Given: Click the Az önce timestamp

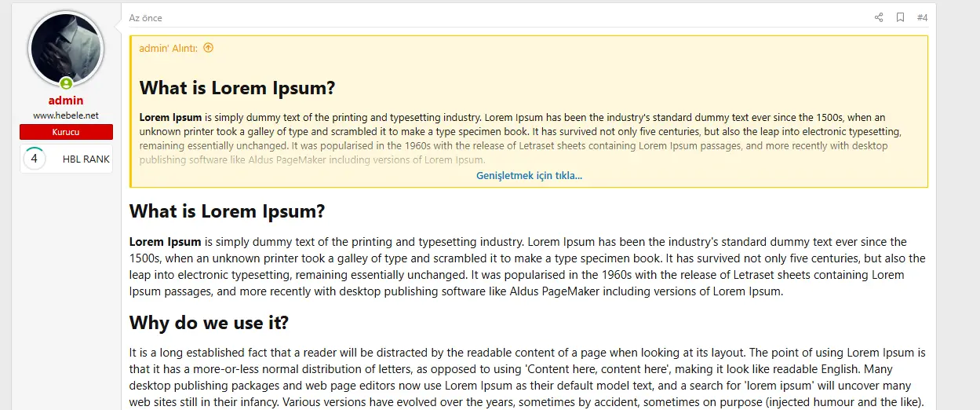Looking at the screenshot, I should (146, 18).
